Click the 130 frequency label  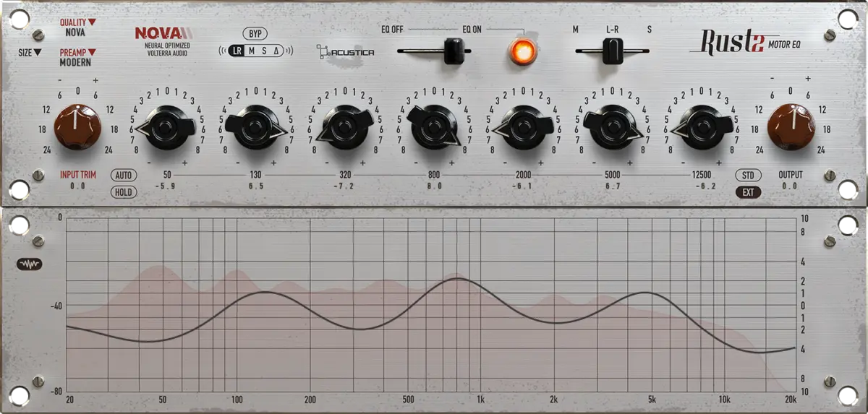pos(255,176)
